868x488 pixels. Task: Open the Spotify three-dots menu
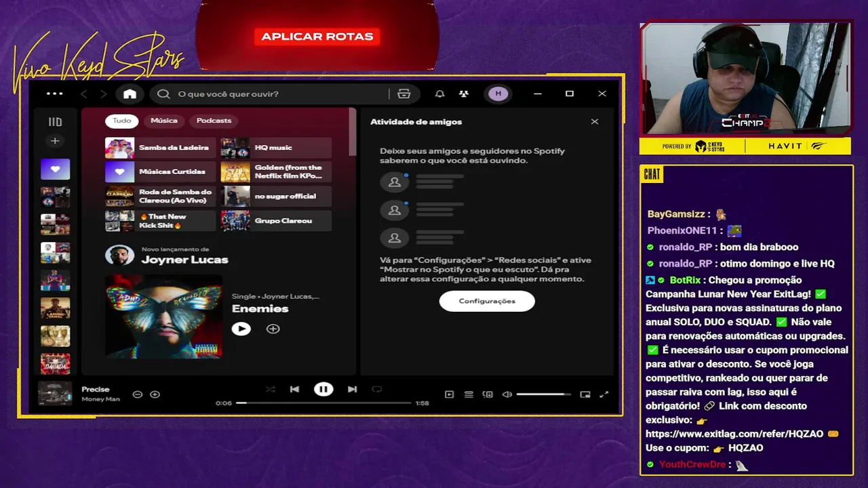[54, 94]
